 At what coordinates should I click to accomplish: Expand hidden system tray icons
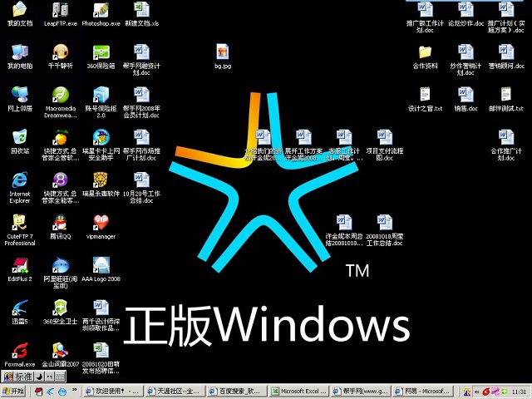(x=476, y=392)
